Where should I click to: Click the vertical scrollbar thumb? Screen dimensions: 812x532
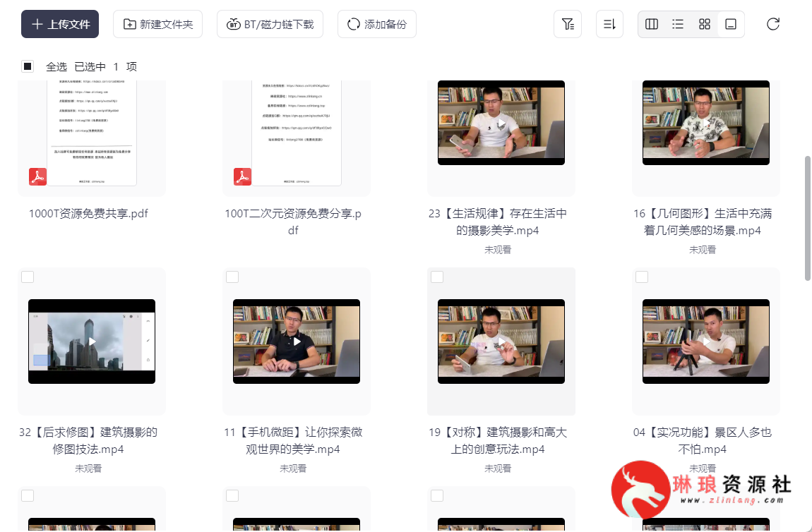807,219
